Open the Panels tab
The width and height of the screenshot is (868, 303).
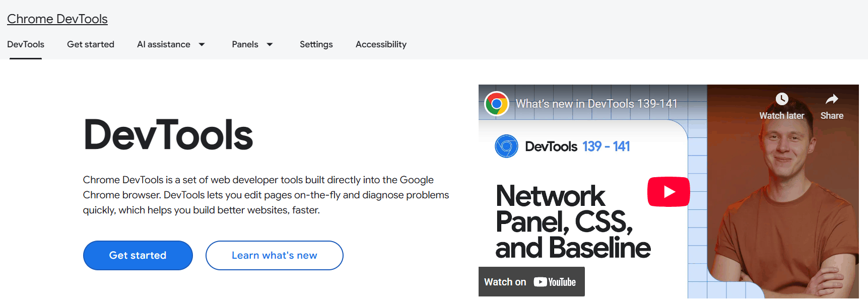pos(245,44)
